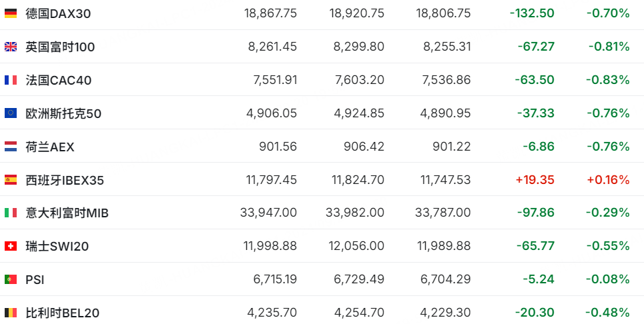This screenshot has width=644, height=324.
Task: Select the 瑞士SWI20 index name
Action: (x=57, y=247)
